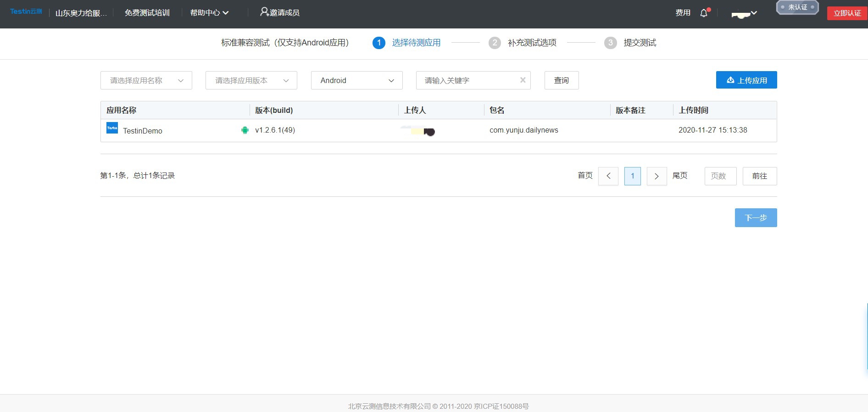Image resolution: width=868 pixels, height=412 pixels.
Task: Click the invite member person icon
Action: click(264, 12)
